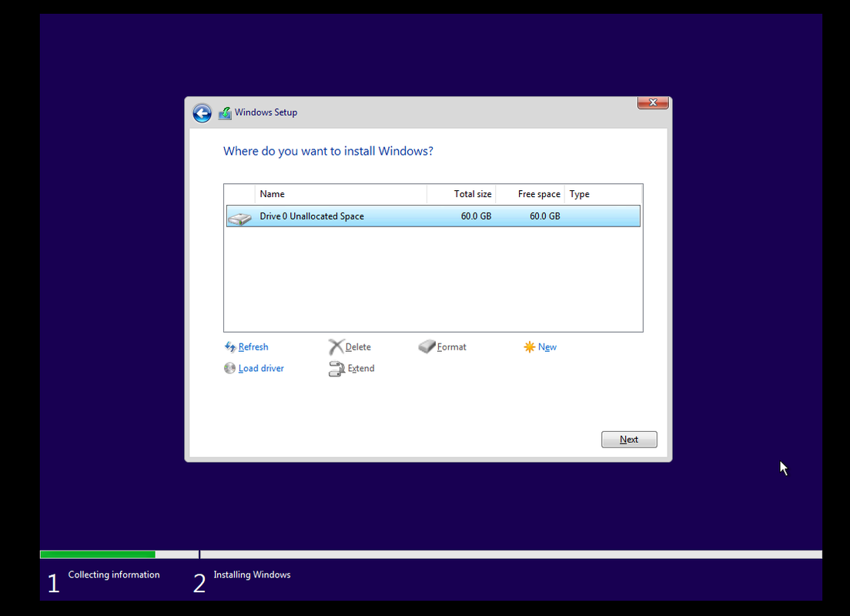Click the blue back arrow button
This screenshot has height=616, width=850.
[202, 113]
